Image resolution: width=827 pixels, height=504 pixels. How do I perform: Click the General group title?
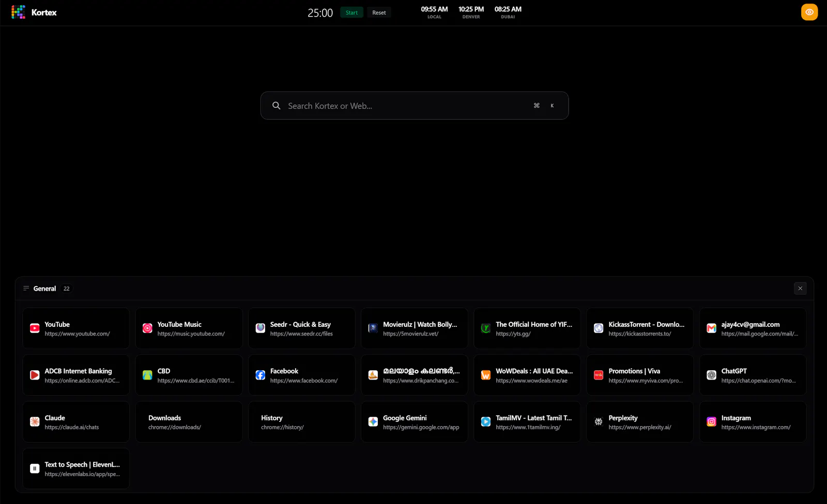click(x=44, y=288)
